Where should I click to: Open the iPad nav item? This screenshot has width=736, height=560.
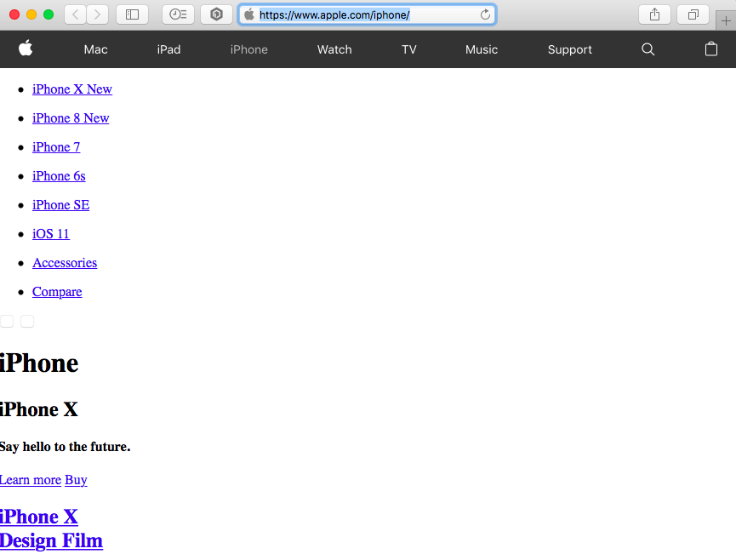point(168,49)
